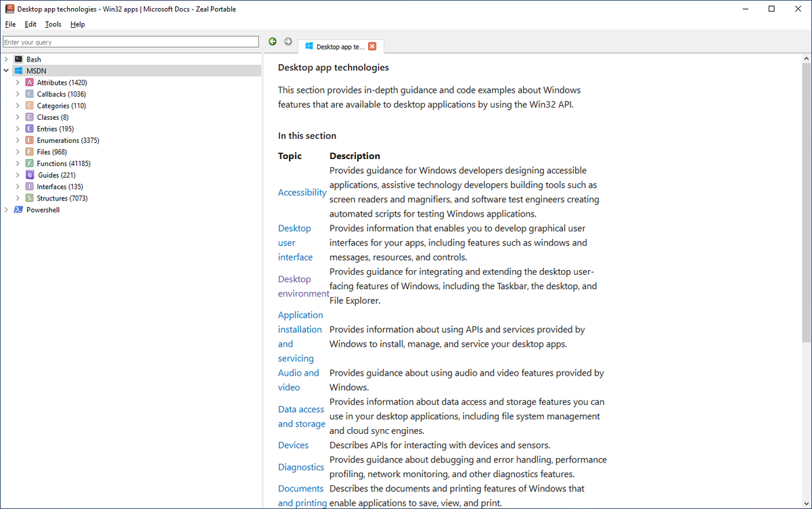
Task: Open the Data access and storage link
Action: coord(302,416)
